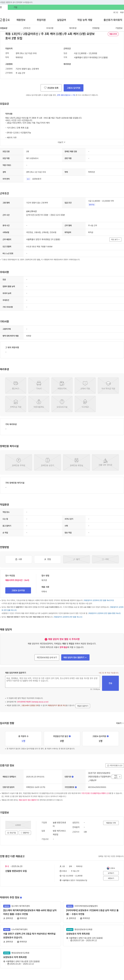Expand the 더보기 job description

[x=61, y=142]
